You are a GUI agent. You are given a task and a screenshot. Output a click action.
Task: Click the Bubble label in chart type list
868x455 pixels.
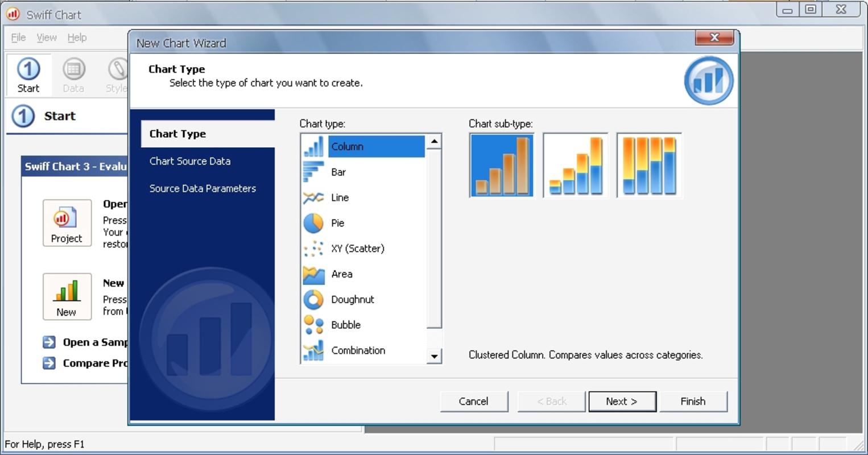point(346,325)
